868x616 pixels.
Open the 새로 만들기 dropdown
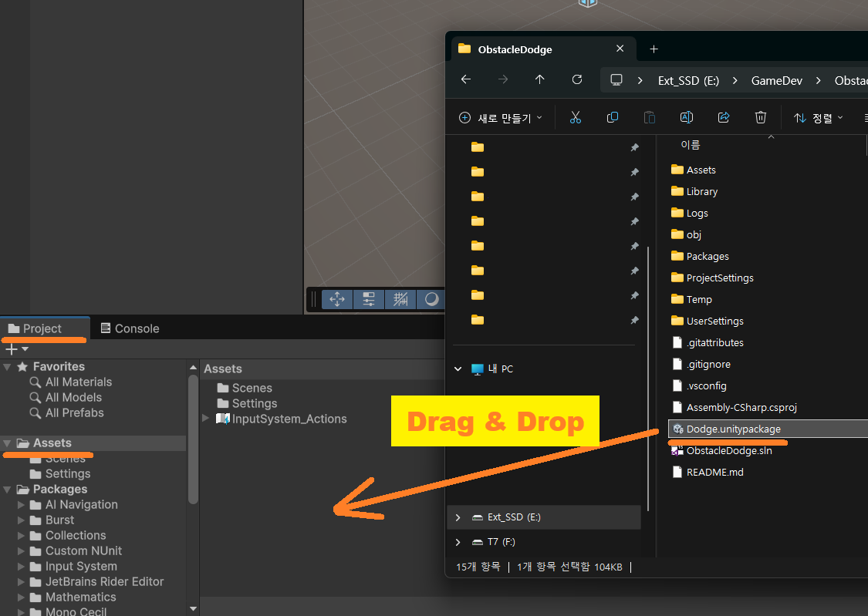(x=501, y=118)
